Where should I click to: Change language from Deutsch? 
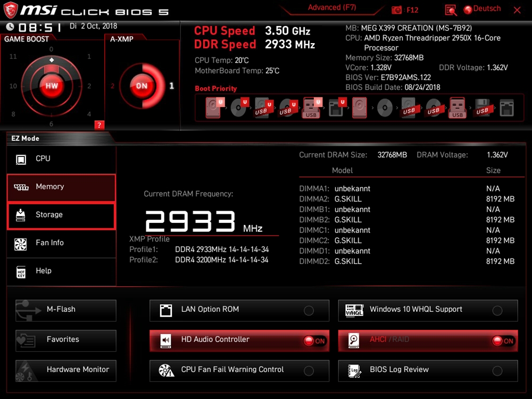pyautogui.click(x=482, y=9)
